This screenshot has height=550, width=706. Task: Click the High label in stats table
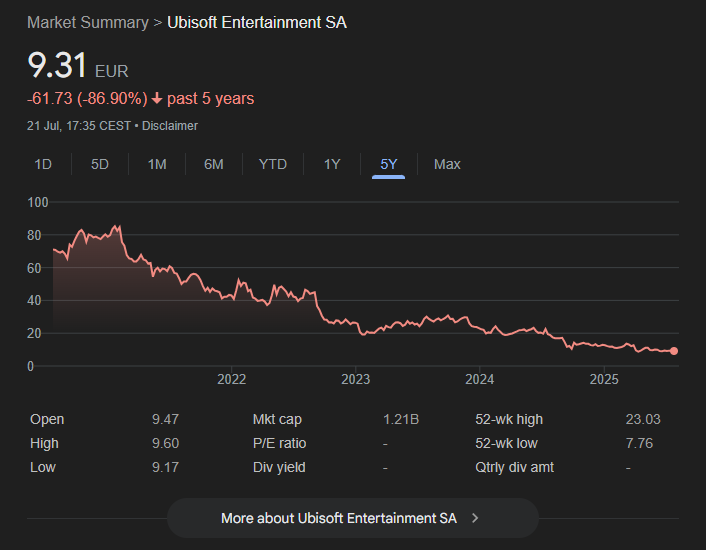(44, 443)
